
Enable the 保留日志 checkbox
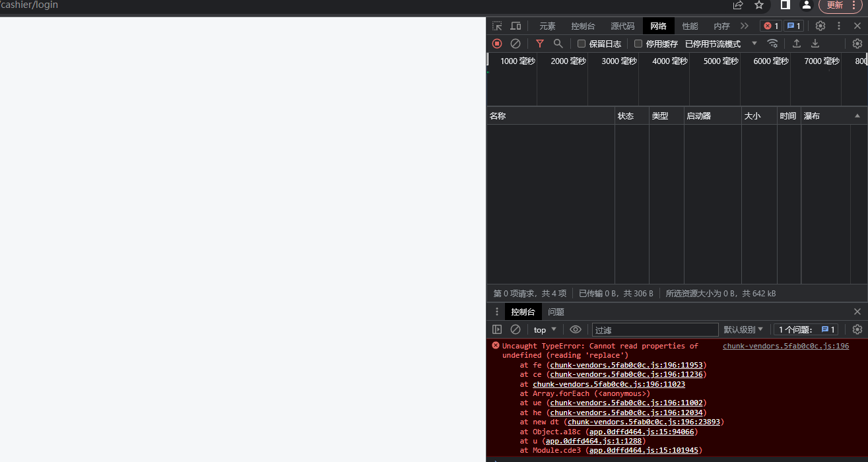[x=582, y=44]
